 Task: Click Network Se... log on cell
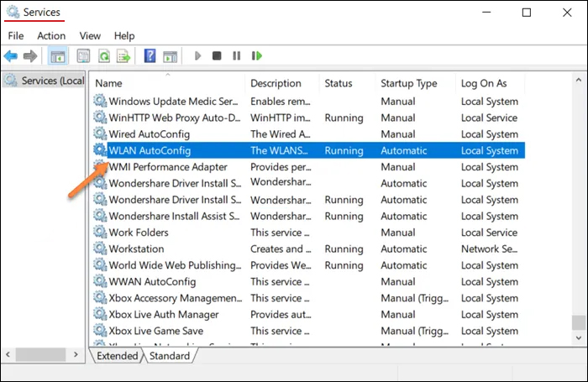coord(490,249)
